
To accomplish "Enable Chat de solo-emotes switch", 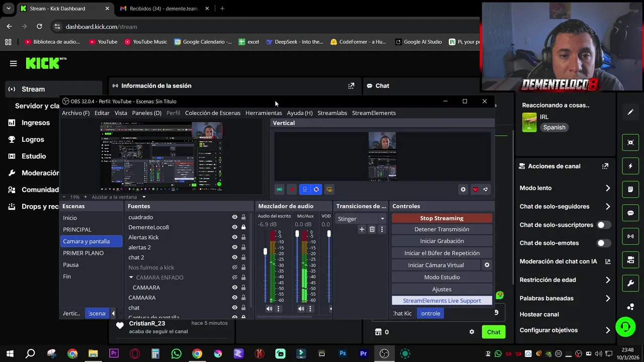I will pyautogui.click(x=604, y=243).
